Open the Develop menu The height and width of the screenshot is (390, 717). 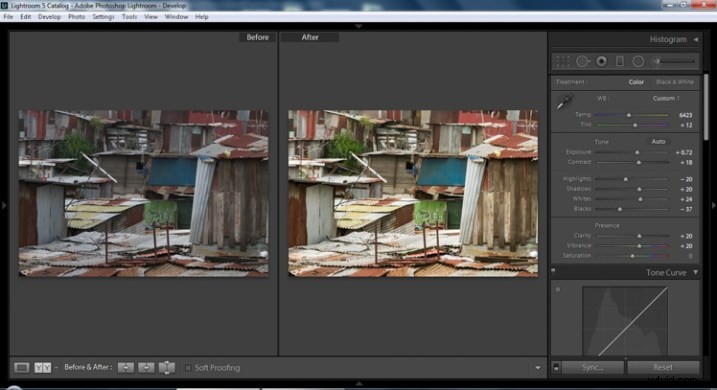(x=49, y=16)
